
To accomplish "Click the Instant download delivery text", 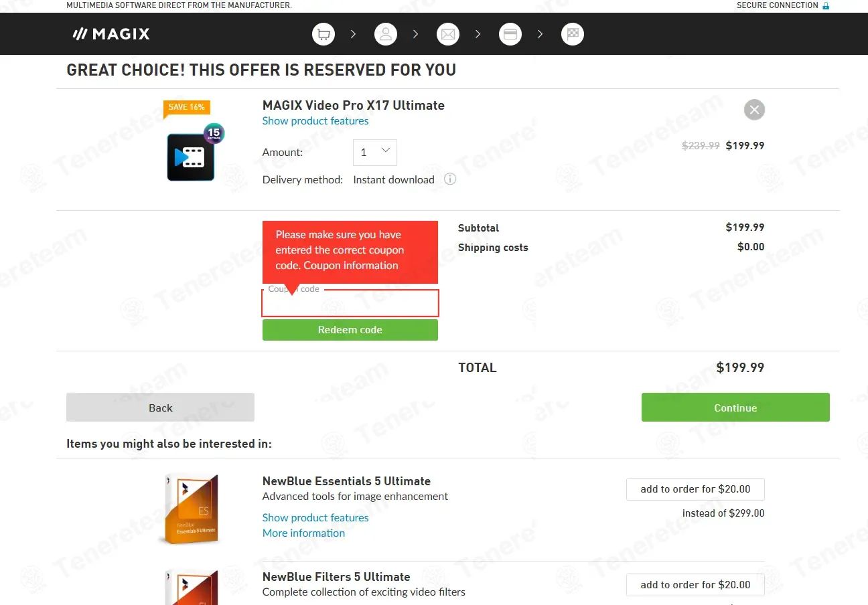I will tap(394, 179).
